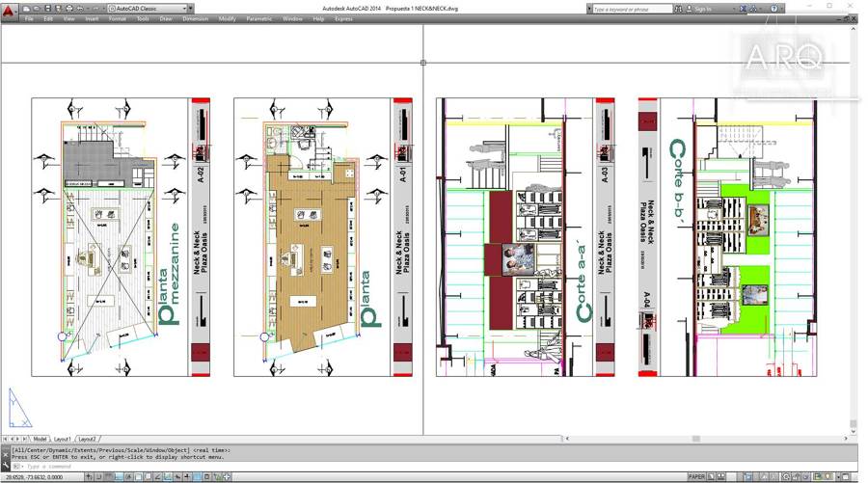The width and height of the screenshot is (868, 483).
Task: Open the Window menu
Action: (292, 19)
